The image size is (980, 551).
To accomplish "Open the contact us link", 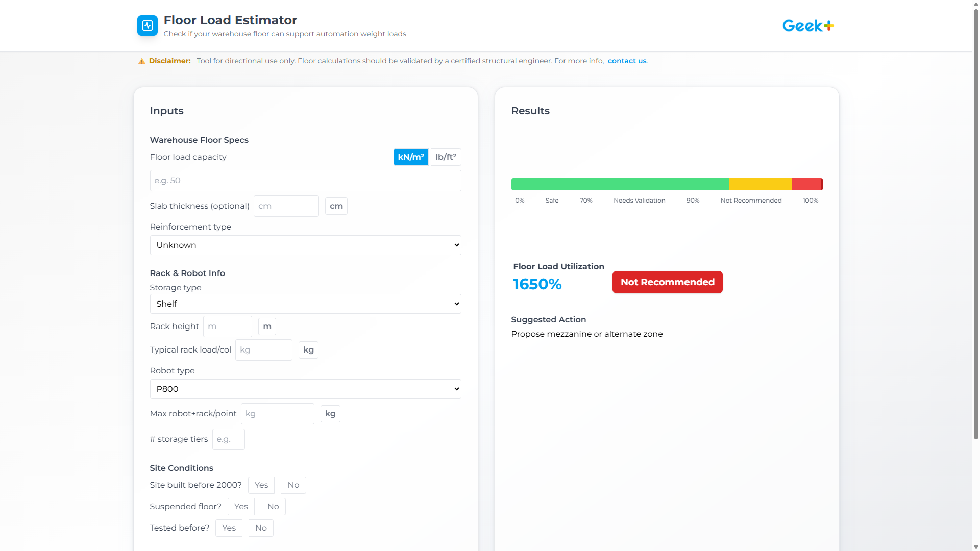I will 627,61.
